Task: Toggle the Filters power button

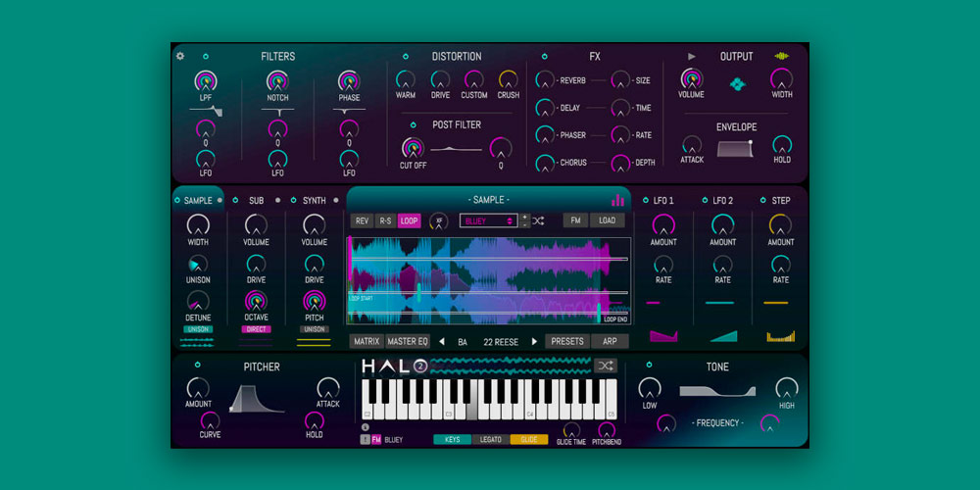Action: click(x=205, y=57)
